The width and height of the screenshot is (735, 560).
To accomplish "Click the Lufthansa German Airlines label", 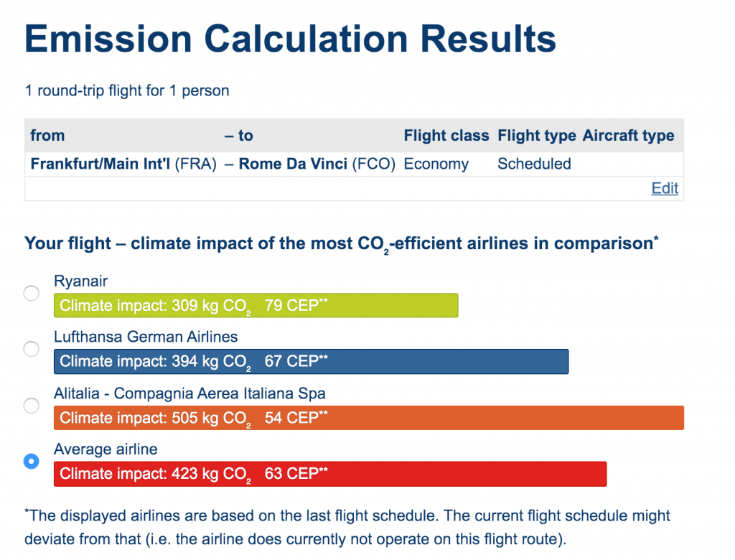I will (146, 337).
